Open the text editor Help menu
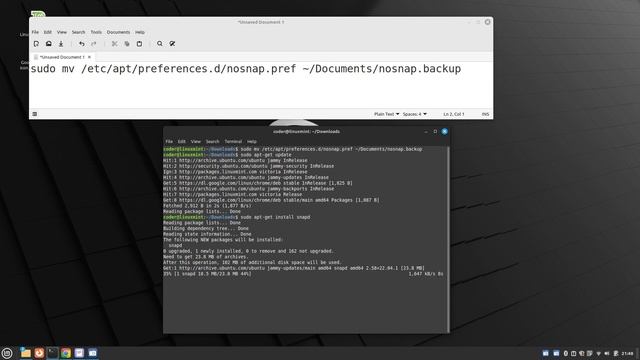 click(x=140, y=32)
